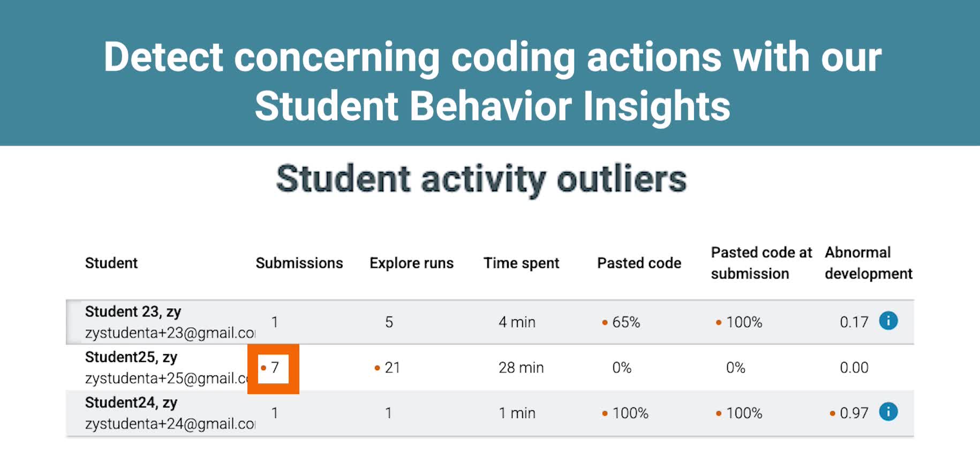Select the Student24, zy name

(x=131, y=403)
